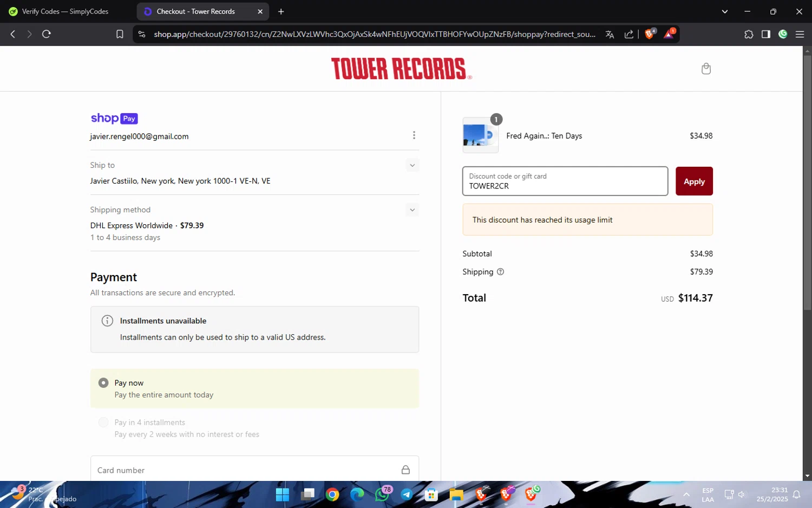Expand the Shipping method section
The height and width of the screenshot is (508, 812).
[412, 210]
